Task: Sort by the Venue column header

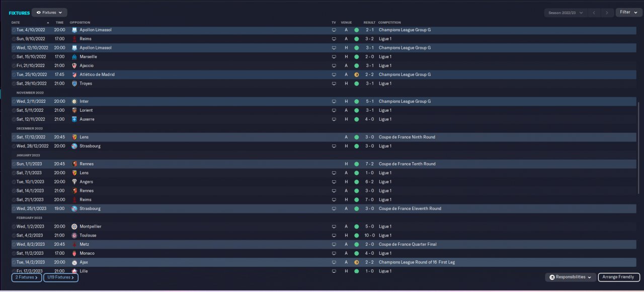Action: click(x=346, y=23)
